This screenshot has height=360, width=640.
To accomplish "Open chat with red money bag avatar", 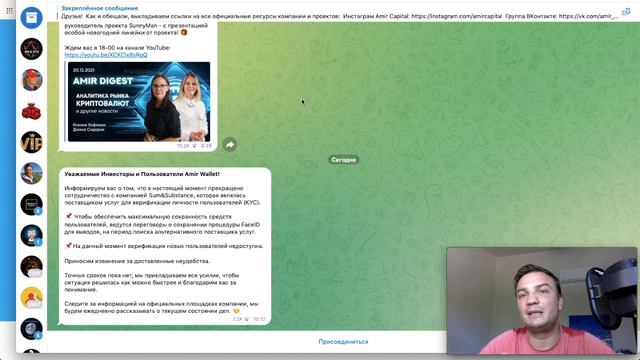I will (31, 111).
